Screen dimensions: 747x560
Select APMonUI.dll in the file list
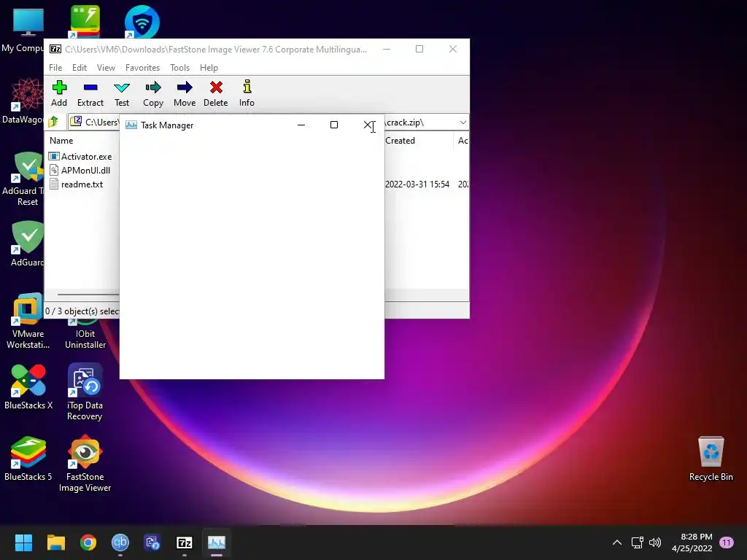[x=80, y=171]
